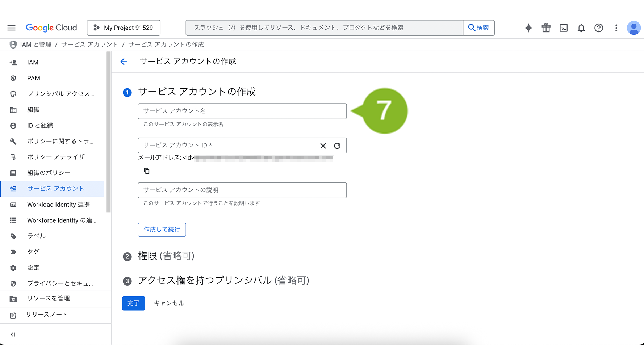
Task: Click the blue 完了 button
Action: pyautogui.click(x=133, y=303)
